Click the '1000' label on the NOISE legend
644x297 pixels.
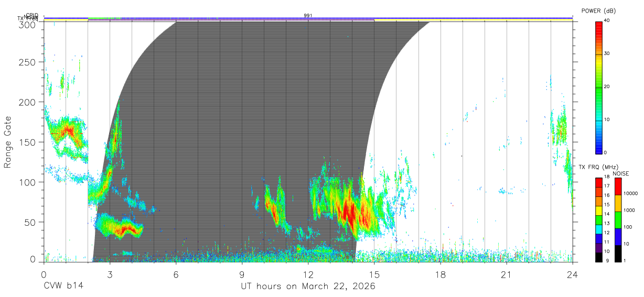(630, 210)
